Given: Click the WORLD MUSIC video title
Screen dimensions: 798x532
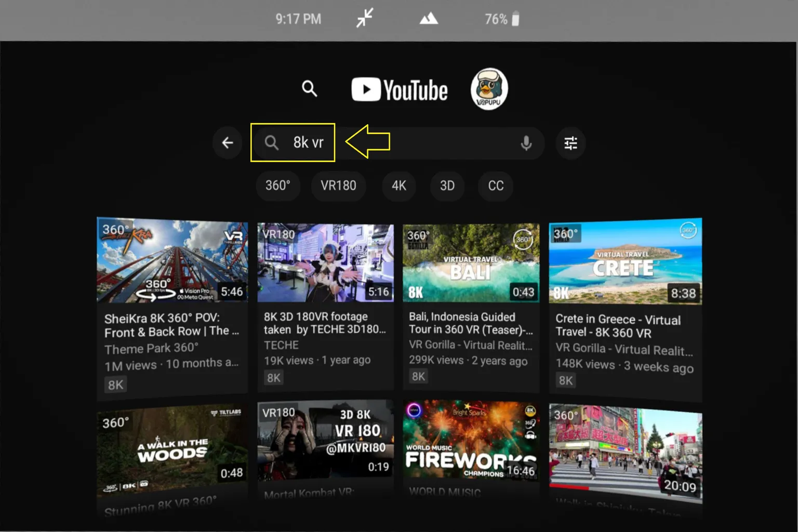Looking at the screenshot, I should (445, 492).
